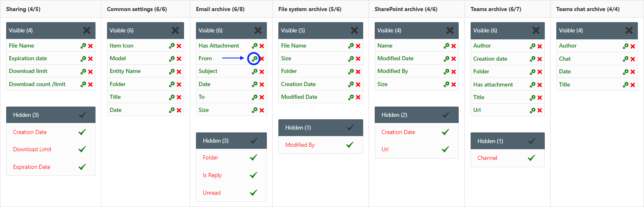
Task: Click the gear icon beside From in Email archive
Action: (255, 59)
